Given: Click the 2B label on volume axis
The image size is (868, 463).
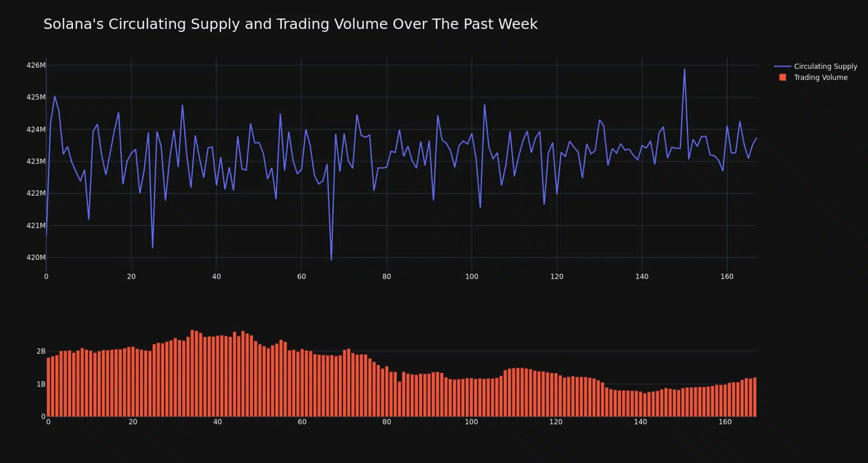Looking at the screenshot, I should pos(41,351).
